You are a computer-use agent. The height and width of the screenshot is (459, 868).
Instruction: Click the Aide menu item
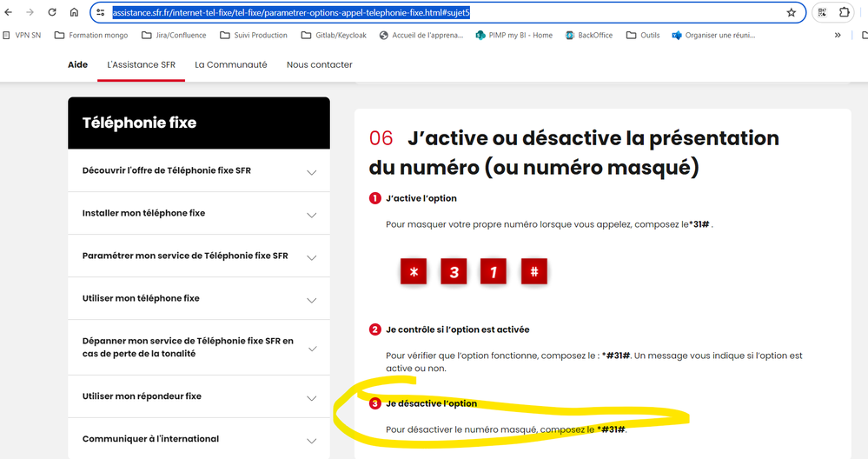(x=77, y=65)
